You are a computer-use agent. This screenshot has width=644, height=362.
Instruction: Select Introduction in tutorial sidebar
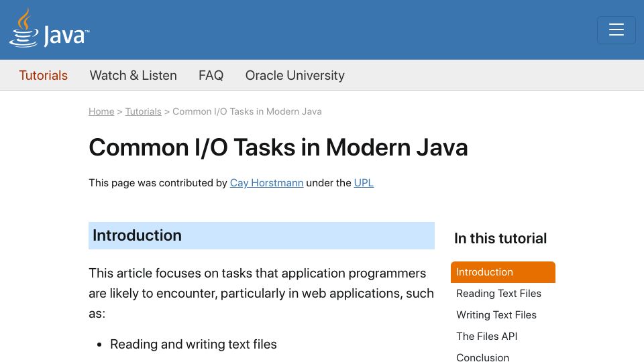pyautogui.click(x=502, y=272)
